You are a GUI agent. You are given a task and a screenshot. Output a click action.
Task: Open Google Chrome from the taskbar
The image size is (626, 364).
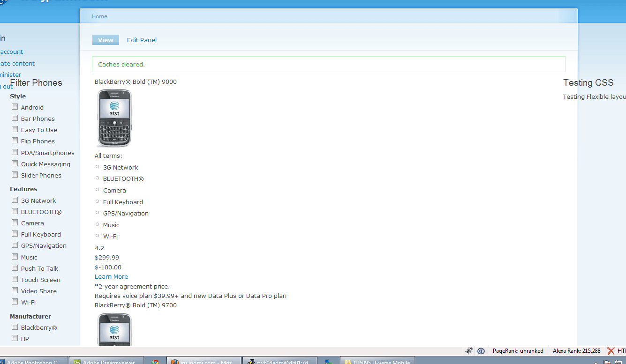click(x=155, y=362)
